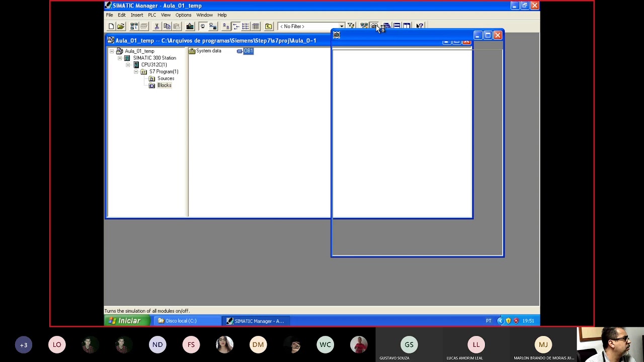Select Details view toolbar button
The height and width of the screenshot is (362, 644).
[256, 26]
